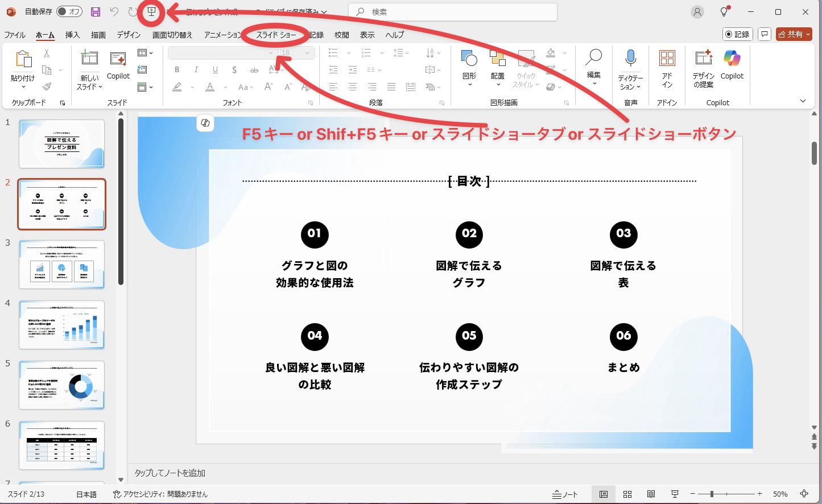The width and height of the screenshot is (822, 504).
Task: Open the Comments pane icon
Action: click(765, 34)
